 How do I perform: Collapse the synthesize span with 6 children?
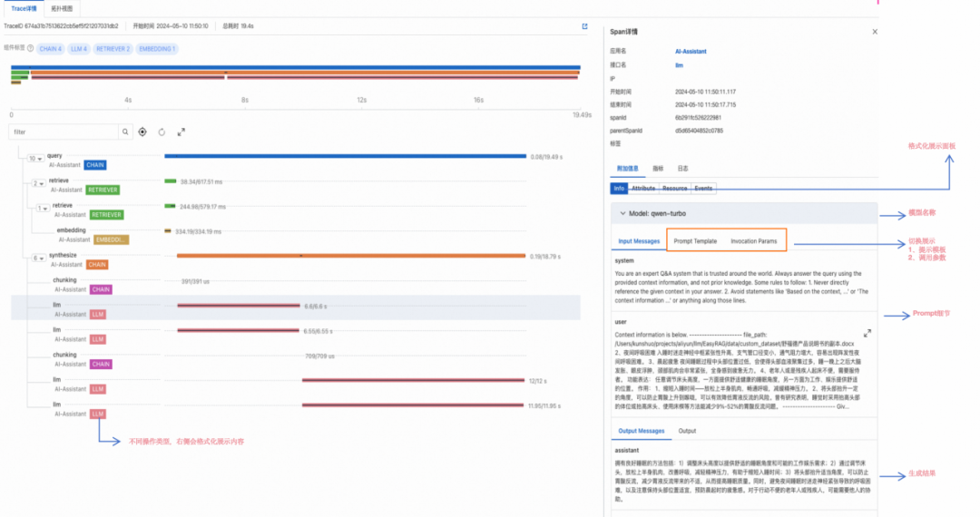pos(38,258)
